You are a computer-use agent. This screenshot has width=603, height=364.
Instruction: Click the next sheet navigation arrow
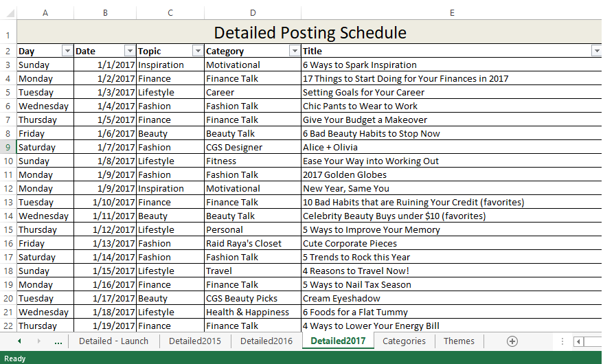[39, 341]
